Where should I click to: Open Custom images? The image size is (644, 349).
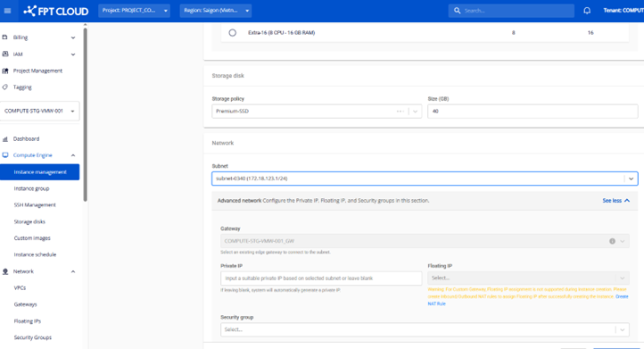click(32, 238)
